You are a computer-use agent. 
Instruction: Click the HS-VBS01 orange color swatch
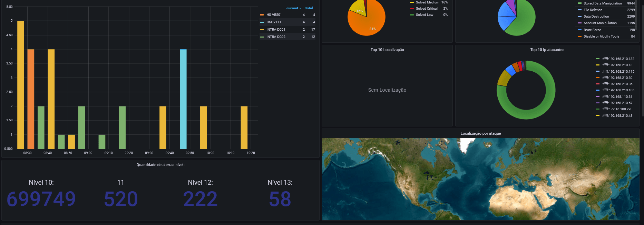(x=262, y=15)
